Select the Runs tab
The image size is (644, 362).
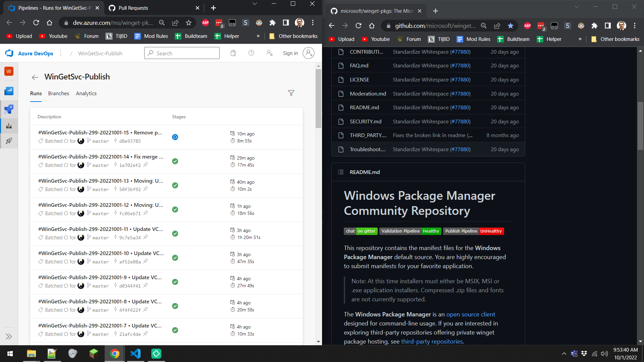[36, 94]
